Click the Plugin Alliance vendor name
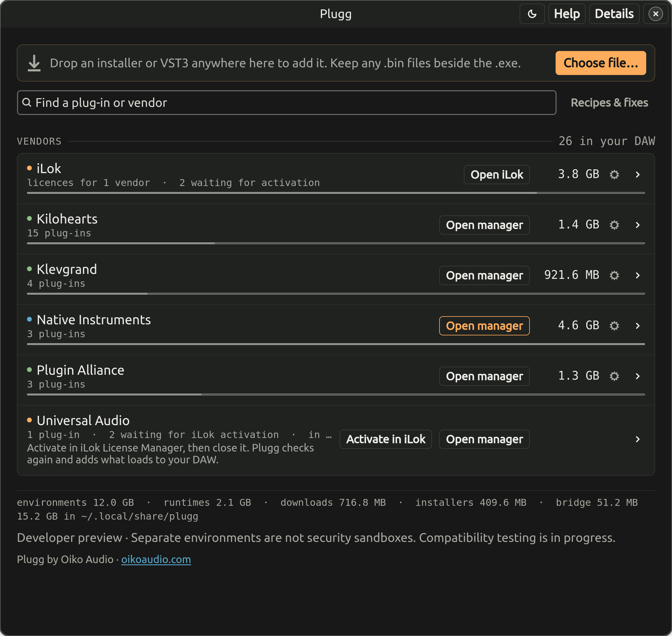The height and width of the screenshot is (636, 672). (80, 370)
